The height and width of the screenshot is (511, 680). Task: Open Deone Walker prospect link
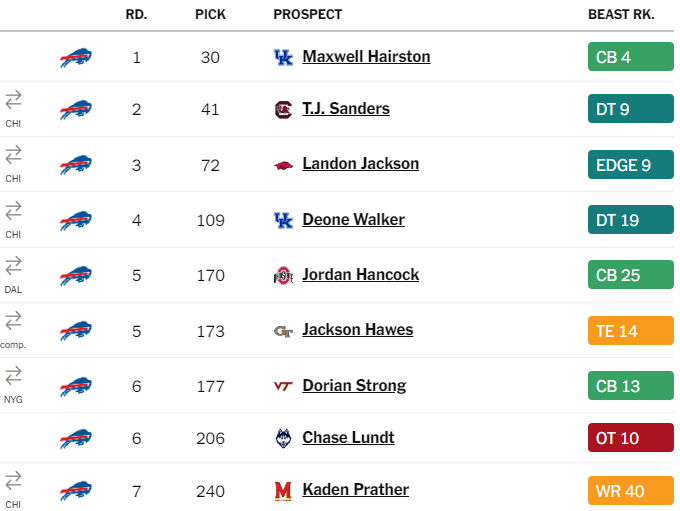[x=353, y=220]
